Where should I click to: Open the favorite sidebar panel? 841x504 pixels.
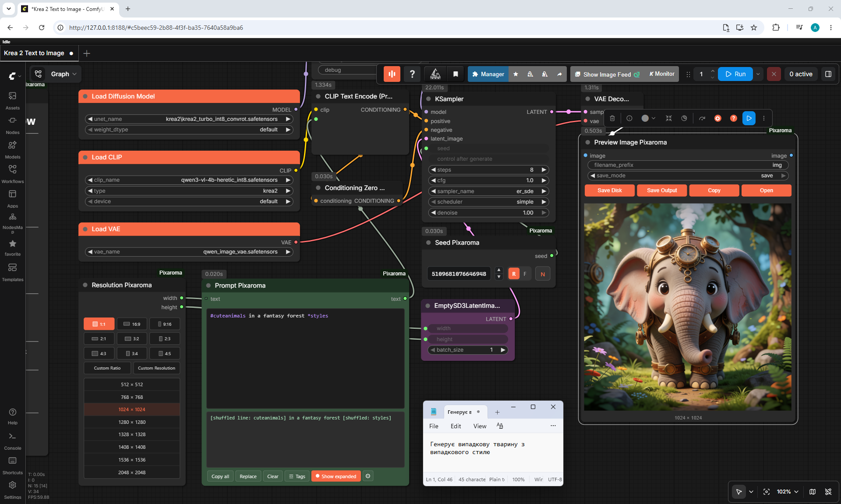[x=13, y=247]
